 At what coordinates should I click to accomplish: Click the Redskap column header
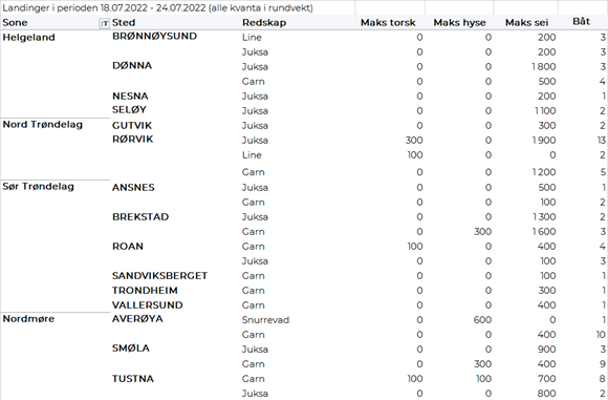pos(261,22)
